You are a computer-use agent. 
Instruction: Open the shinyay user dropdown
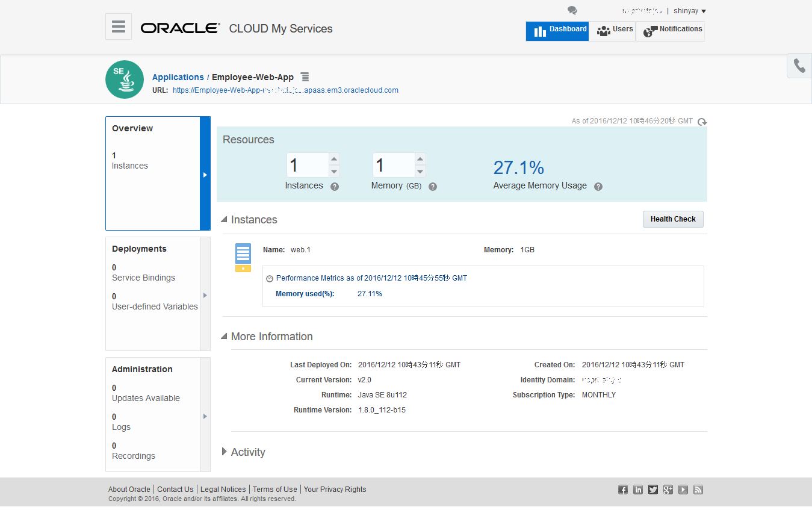coord(689,11)
